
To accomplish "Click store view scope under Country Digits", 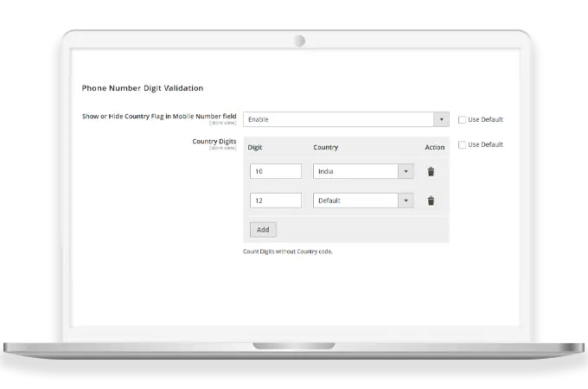I will point(222,149).
